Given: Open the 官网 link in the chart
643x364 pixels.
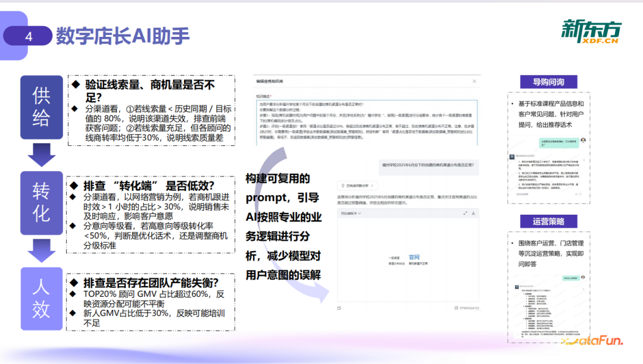Looking at the screenshot, I should 414,257.
